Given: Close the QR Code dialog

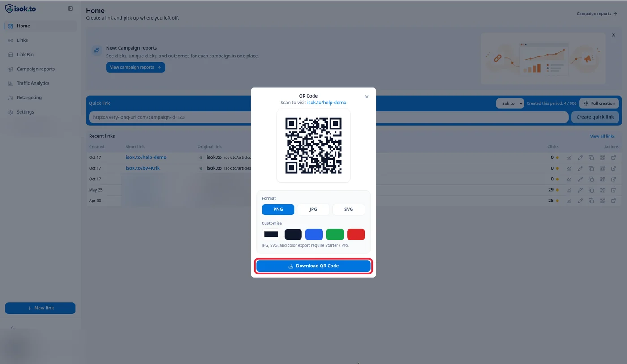Looking at the screenshot, I should click(366, 97).
